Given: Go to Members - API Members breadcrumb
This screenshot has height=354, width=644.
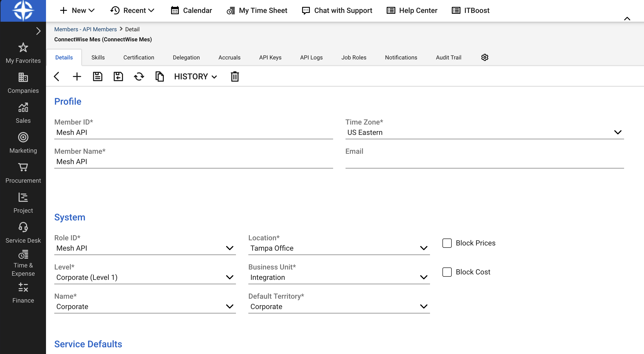Looking at the screenshot, I should [86, 29].
